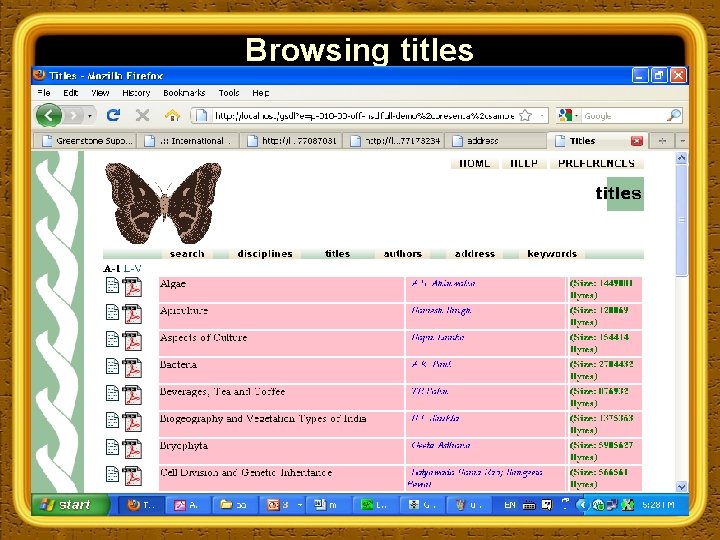The image size is (720, 540).
Task: Open text document icon for Apiculture
Action: [x=112, y=312]
